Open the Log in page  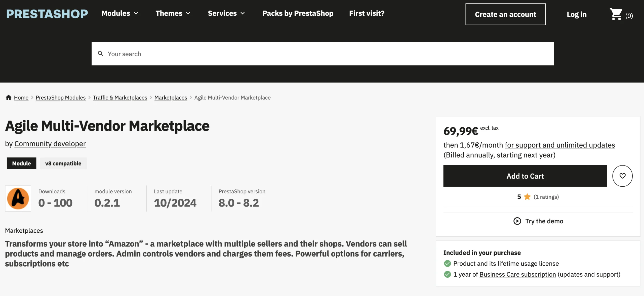(x=577, y=14)
